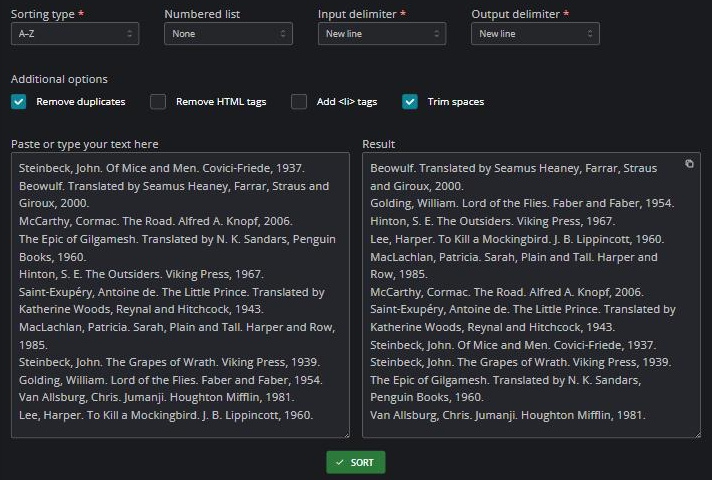
Task: Click inside the paste text input area
Action: pyautogui.click(x=180, y=295)
